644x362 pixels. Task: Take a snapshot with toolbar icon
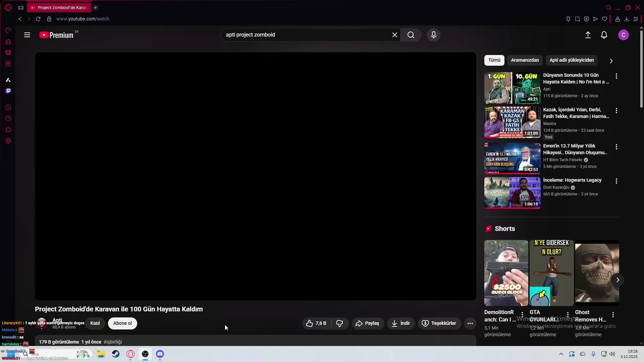coord(577,19)
